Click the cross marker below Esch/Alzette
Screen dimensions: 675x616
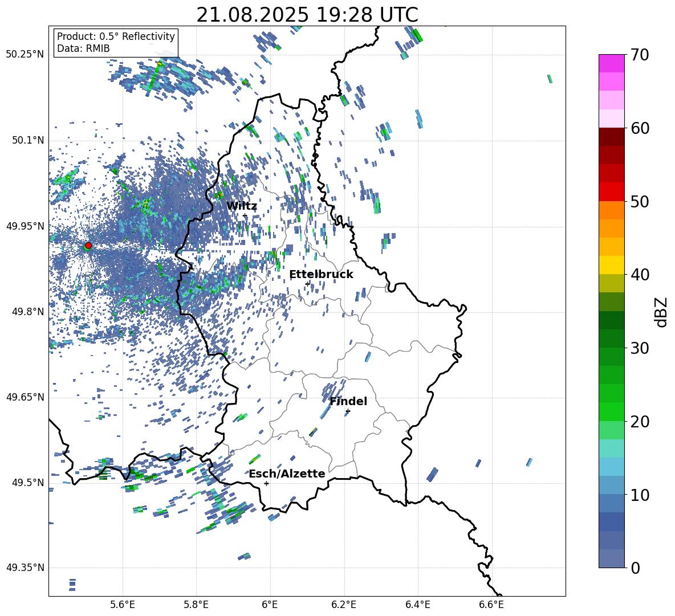pyautogui.click(x=266, y=483)
